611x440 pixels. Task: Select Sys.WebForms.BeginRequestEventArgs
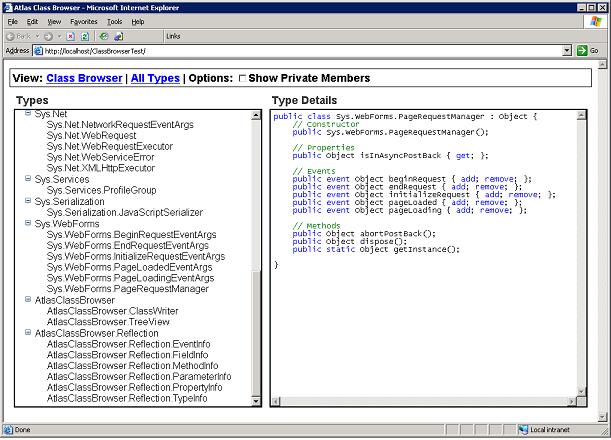131,235
